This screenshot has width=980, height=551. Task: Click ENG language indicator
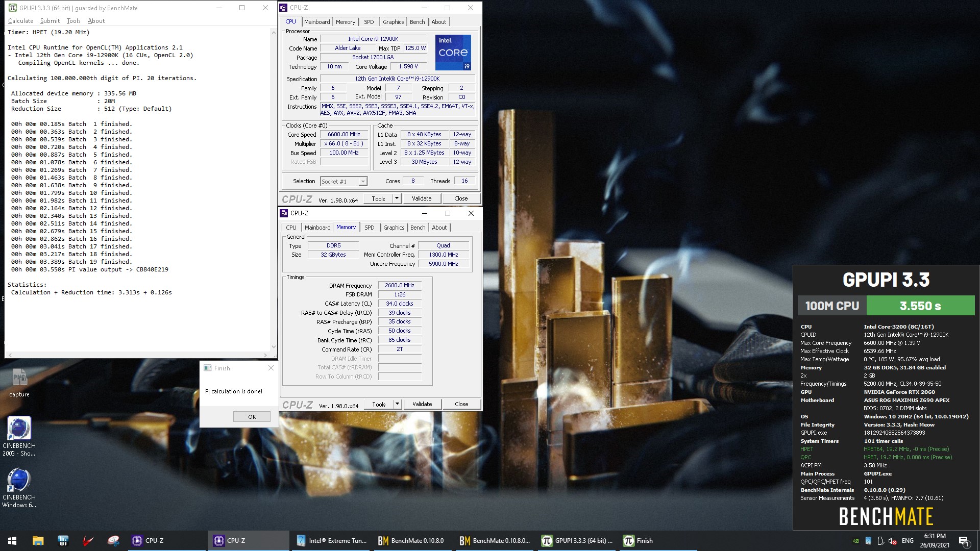click(908, 541)
